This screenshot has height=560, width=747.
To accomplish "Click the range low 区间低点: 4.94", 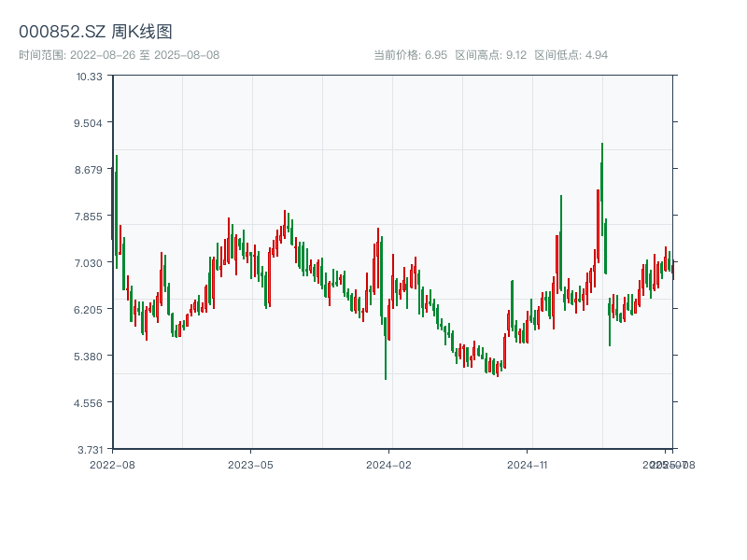I will [x=571, y=55].
